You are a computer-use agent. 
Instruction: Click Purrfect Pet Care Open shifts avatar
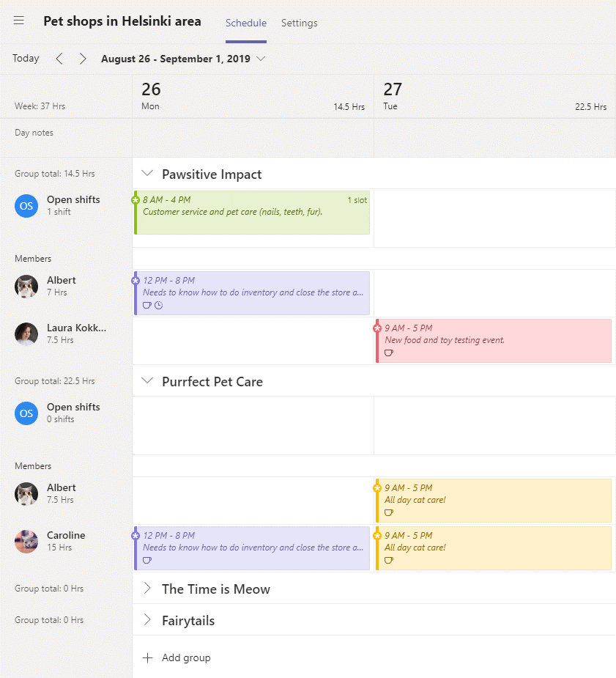[x=26, y=413]
